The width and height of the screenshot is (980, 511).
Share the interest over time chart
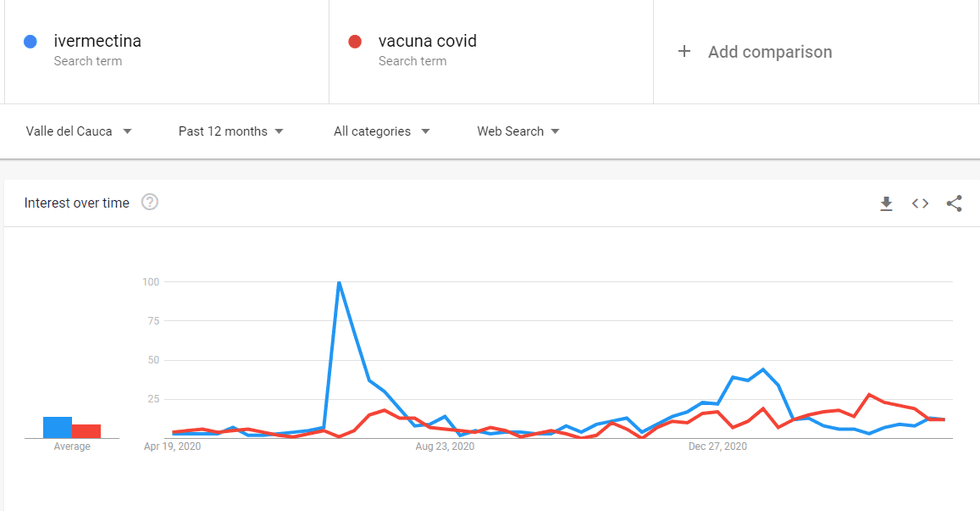click(954, 204)
